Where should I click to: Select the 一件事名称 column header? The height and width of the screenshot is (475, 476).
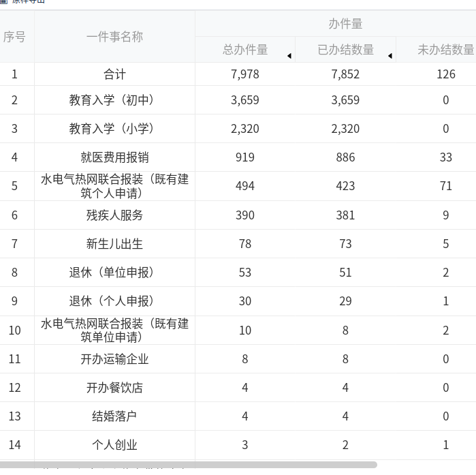tap(114, 37)
